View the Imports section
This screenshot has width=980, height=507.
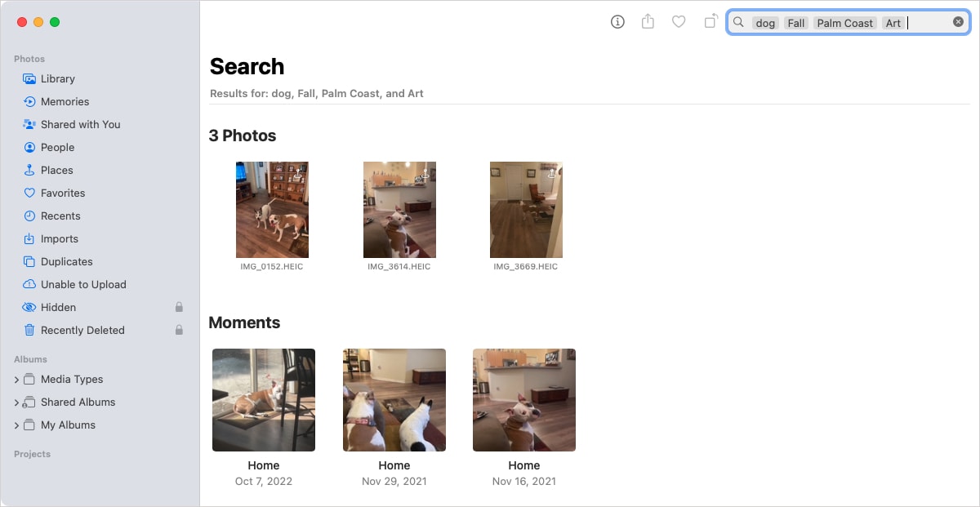60,238
